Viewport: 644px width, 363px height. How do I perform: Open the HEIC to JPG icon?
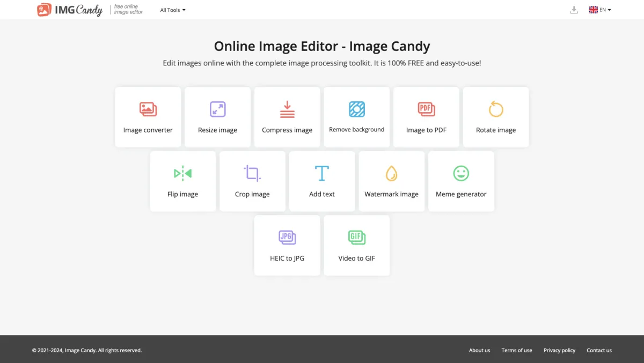(287, 237)
